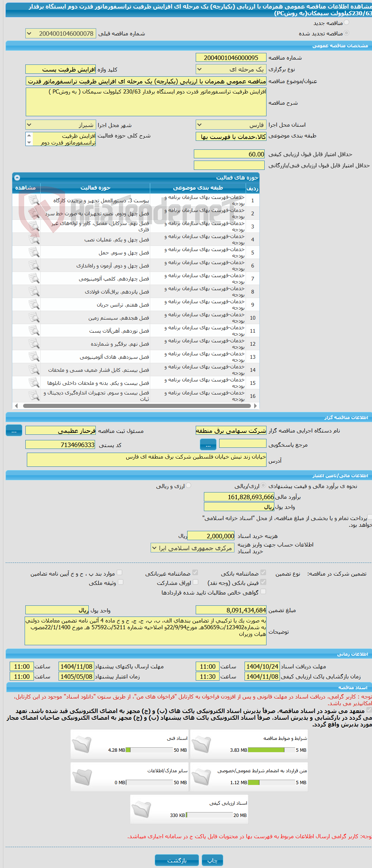
Task: Click ellipsis button next to مسئول ثبت مناقصه
Action: tap(14, 430)
